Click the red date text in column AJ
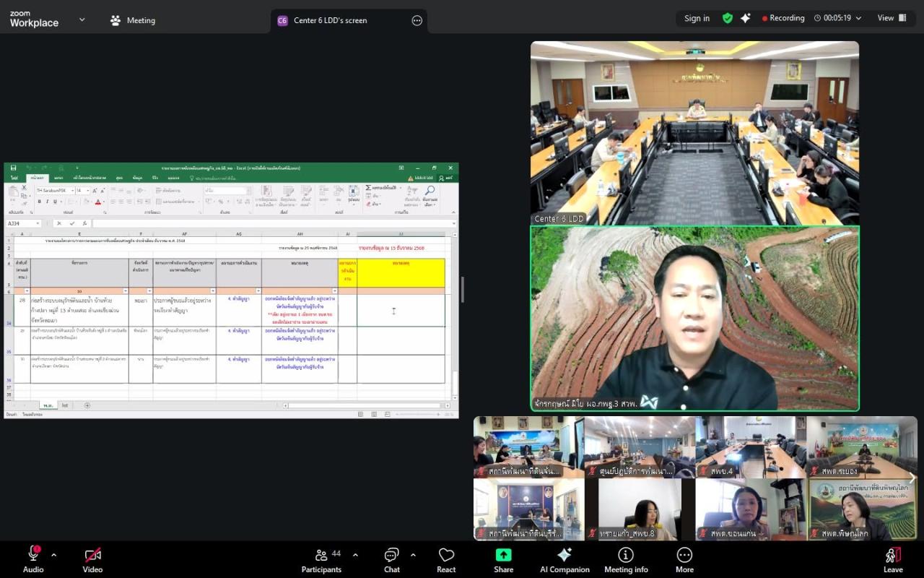This screenshot has height=578, width=924. pyautogui.click(x=391, y=248)
